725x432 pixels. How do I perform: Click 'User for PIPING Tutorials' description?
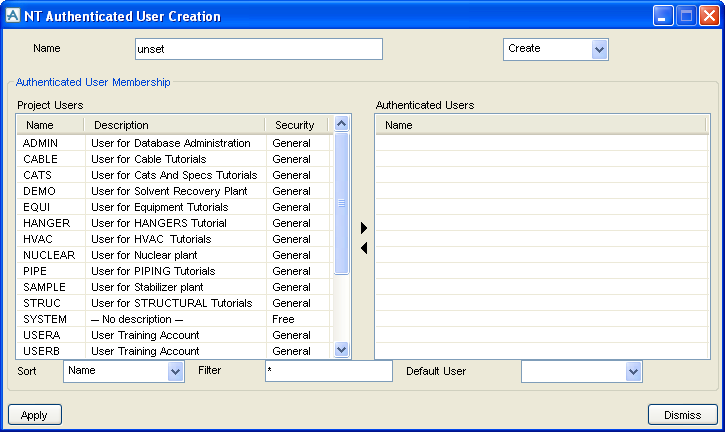tap(153, 271)
